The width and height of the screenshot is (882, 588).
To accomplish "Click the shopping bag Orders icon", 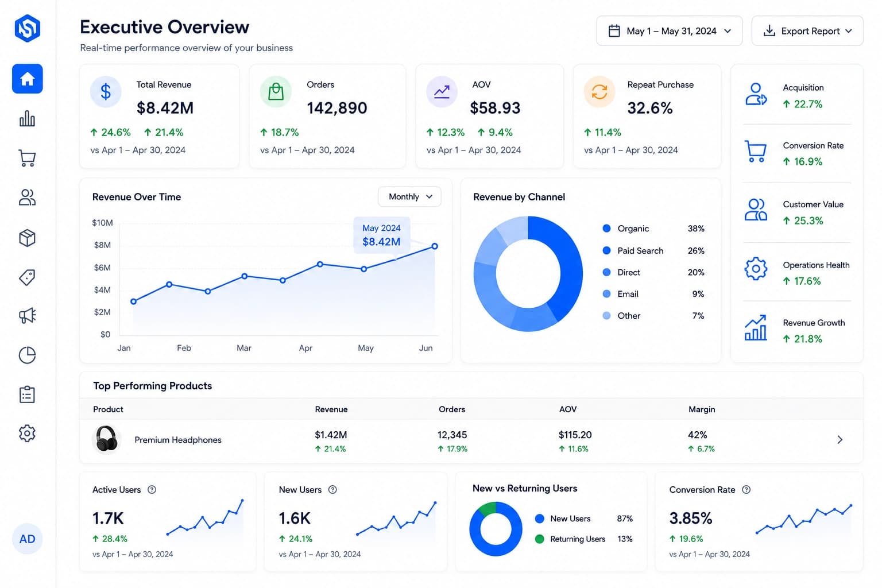I will [x=276, y=91].
